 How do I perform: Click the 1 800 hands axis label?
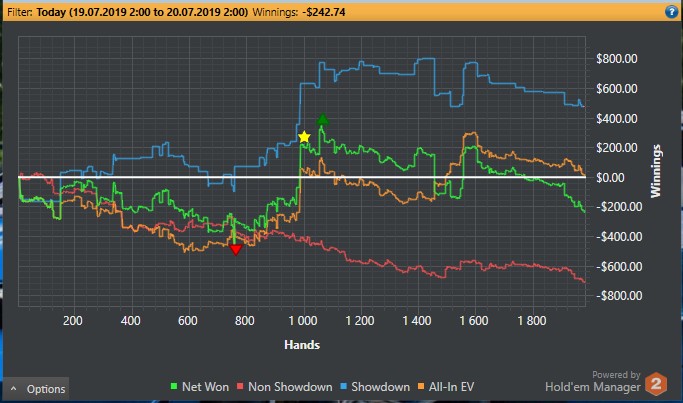(x=531, y=321)
